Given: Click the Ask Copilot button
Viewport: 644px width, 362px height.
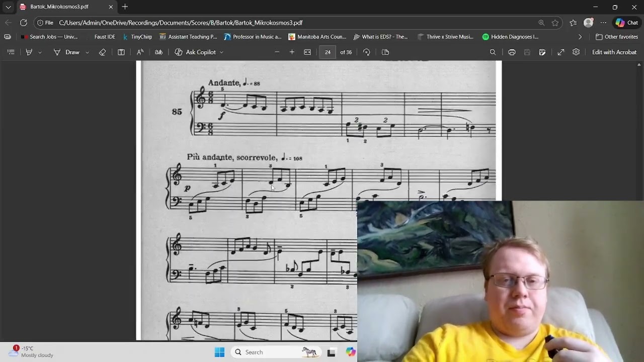Looking at the screenshot, I should pyautogui.click(x=195, y=52).
